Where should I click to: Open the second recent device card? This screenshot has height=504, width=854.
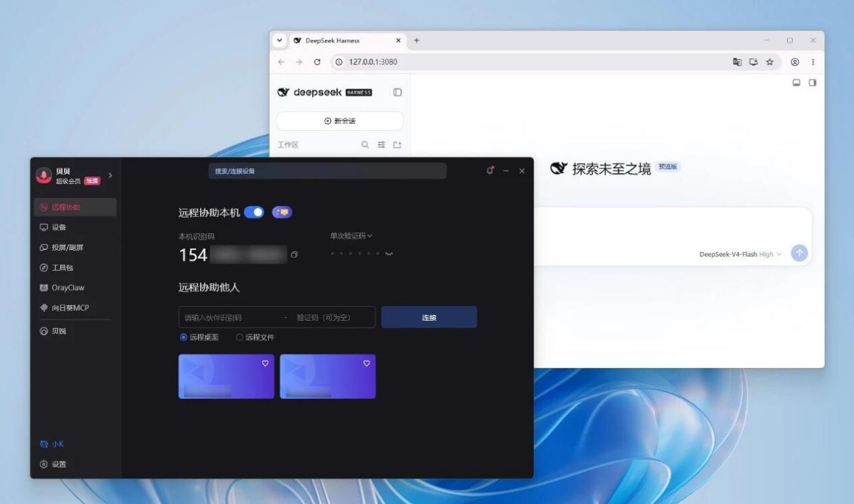coord(328,377)
